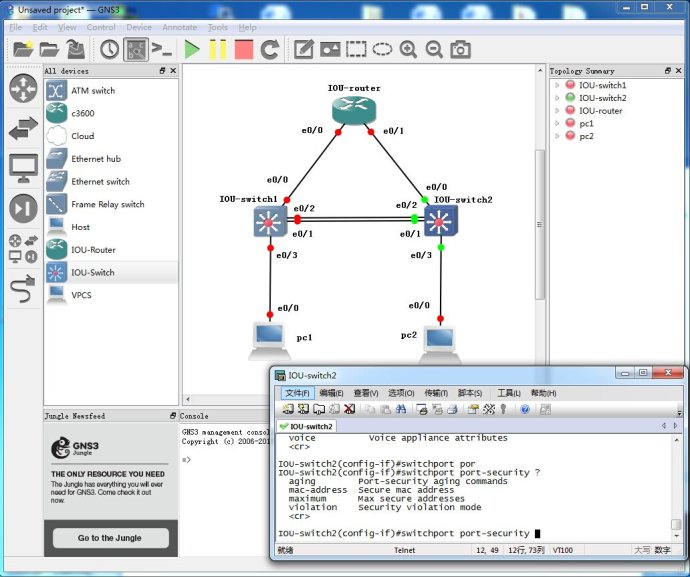Click the IOU-switch2 node on canvas

point(440,221)
